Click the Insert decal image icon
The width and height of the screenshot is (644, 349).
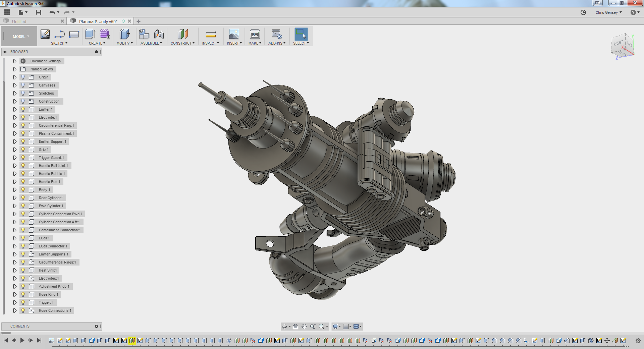coord(234,34)
